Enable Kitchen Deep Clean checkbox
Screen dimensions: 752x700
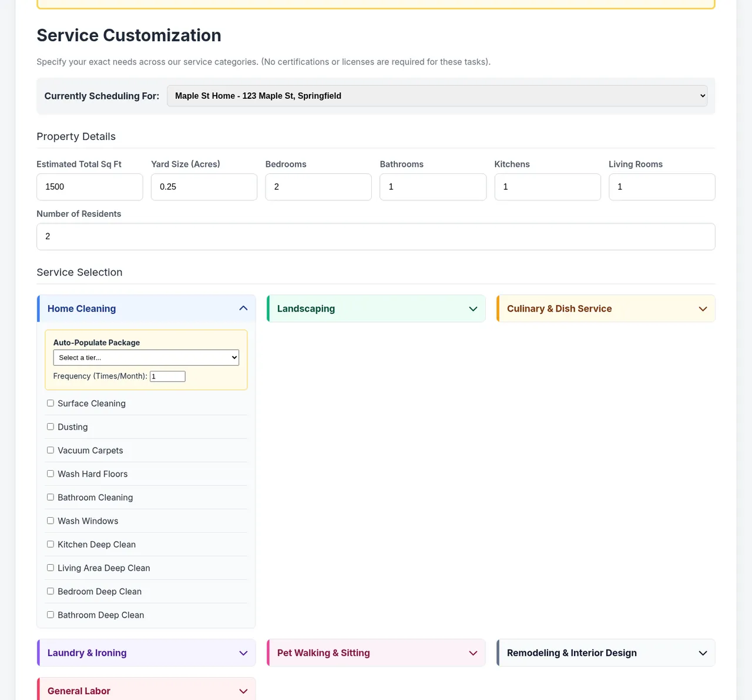pyautogui.click(x=51, y=544)
